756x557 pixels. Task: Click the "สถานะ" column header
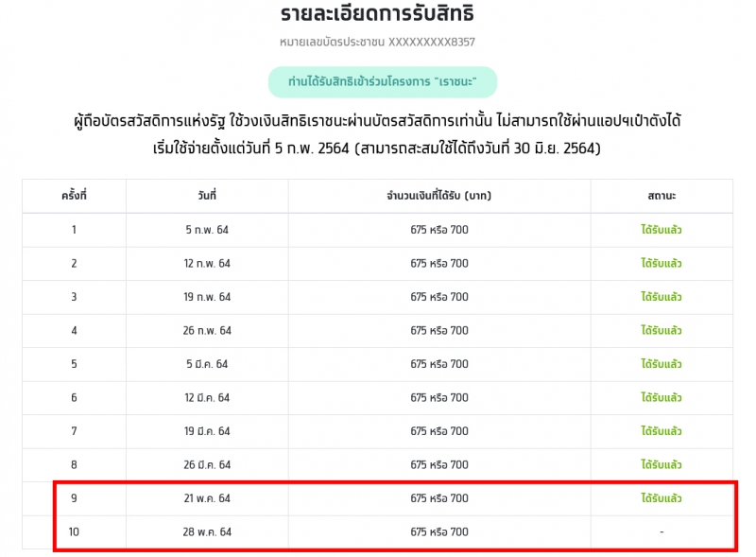(x=661, y=196)
